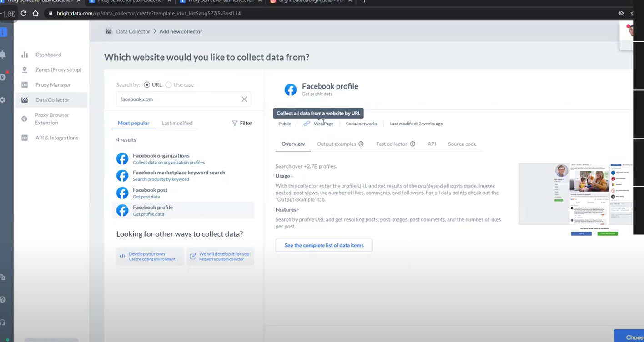Click Data Collector breadcrumb link

[x=133, y=31]
